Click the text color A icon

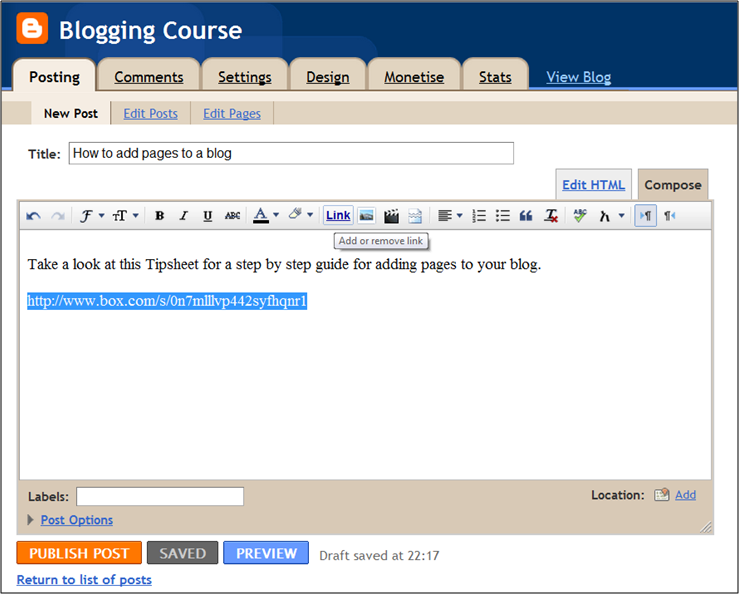pyautogui.click(x=261, y=215)
